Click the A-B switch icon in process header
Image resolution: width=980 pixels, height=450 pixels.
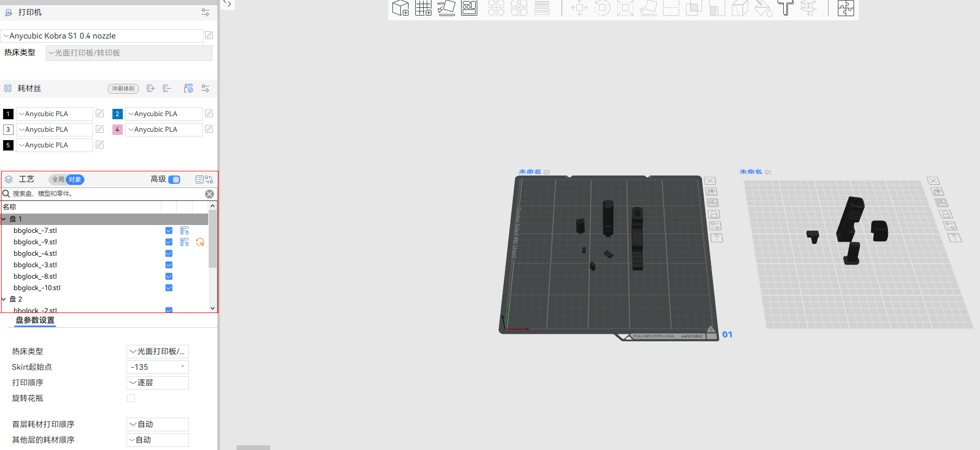[209, 179]
